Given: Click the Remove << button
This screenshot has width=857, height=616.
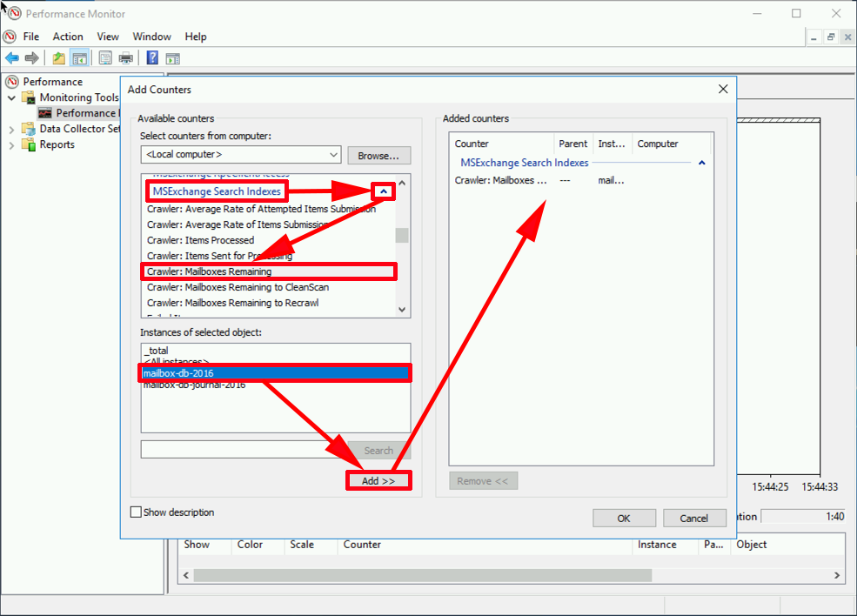Looking at the screenshot, I should [x=483, y=481].
